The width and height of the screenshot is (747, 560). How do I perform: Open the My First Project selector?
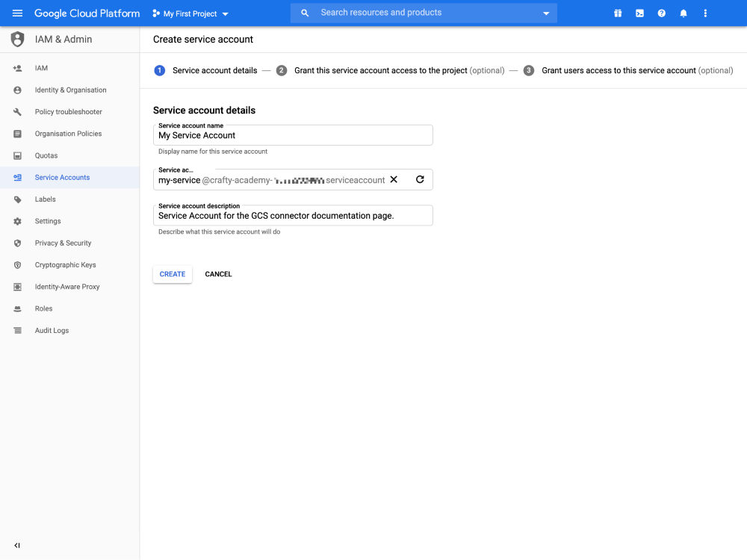[190, 13]
